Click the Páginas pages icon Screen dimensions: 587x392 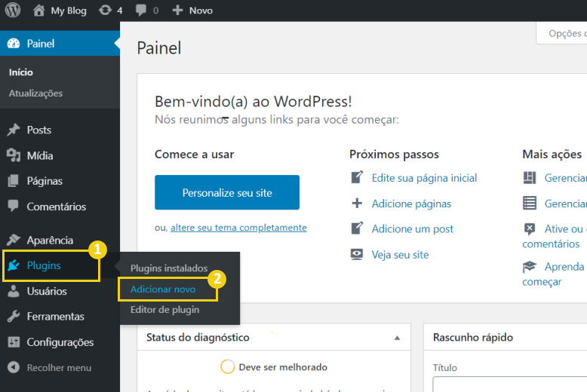pyautogui.click(x=13, y=181)
